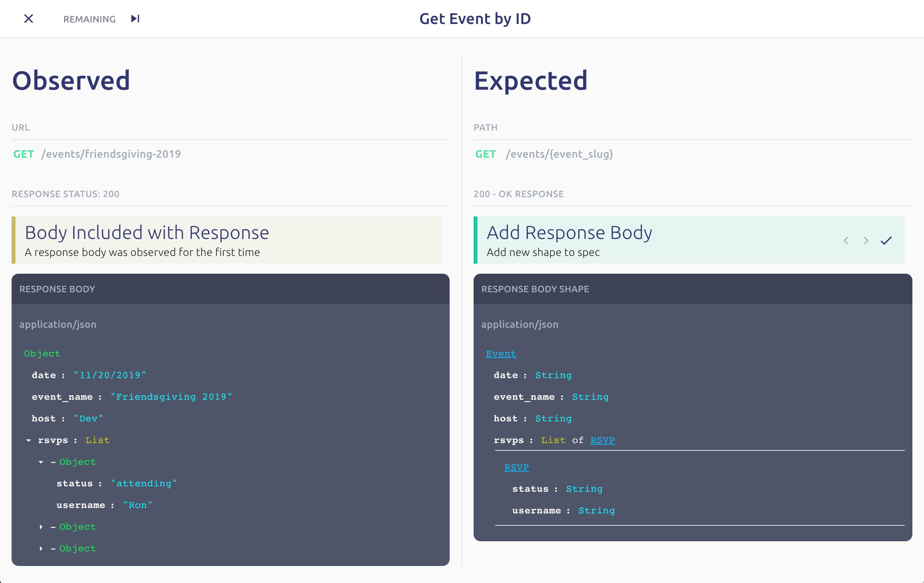Collapse the first expanded rsvps Object
Image resolution: width=924 pixels, height=583 pixels.
(x=41, y=462)
